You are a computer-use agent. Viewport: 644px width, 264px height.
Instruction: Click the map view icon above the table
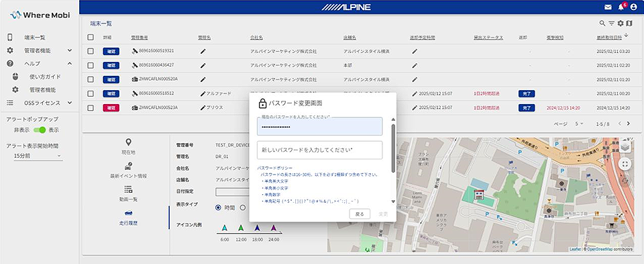629,24
